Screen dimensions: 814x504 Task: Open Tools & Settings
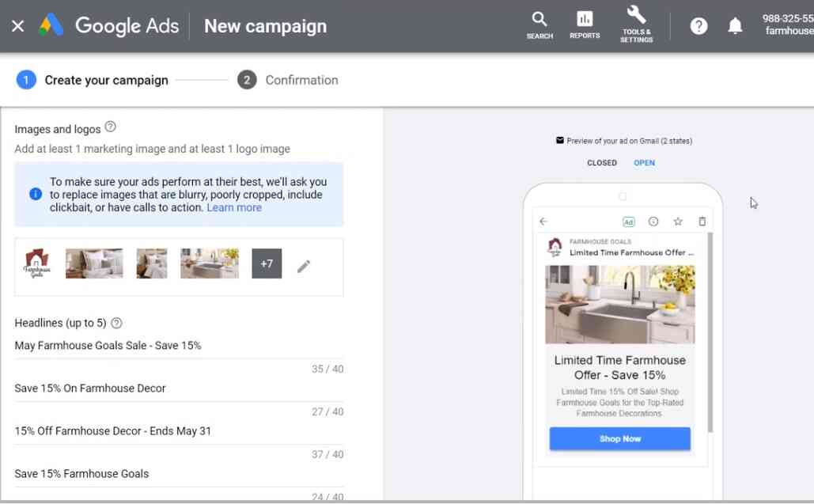click(x=636, y=24)
